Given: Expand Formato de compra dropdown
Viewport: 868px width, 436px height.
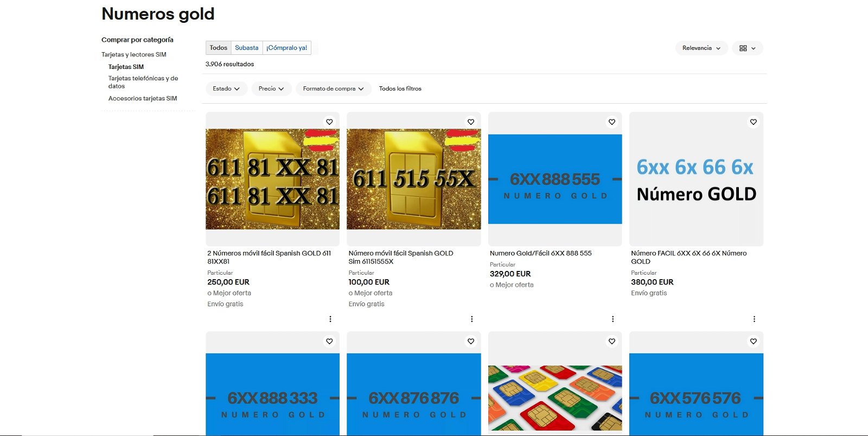Looking at the screenshot, I should point(333,89).
